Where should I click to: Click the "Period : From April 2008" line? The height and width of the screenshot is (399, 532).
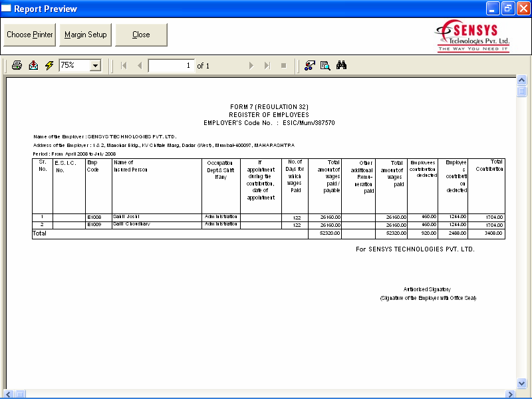pyautogui.click(x=74, y=154)
